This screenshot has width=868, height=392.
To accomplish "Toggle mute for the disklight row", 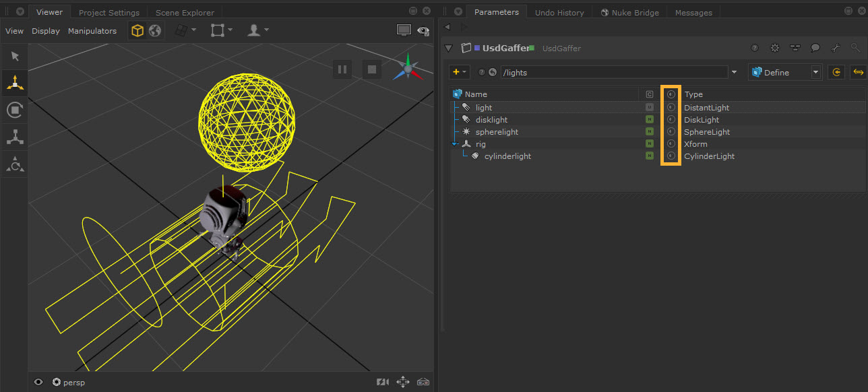I will click(671, 119).
